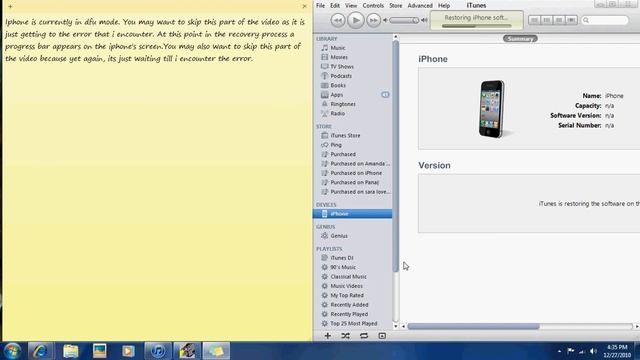Close the sticky note
The width and height of the screenshot is (640, 360).
[x=304, y=6]
